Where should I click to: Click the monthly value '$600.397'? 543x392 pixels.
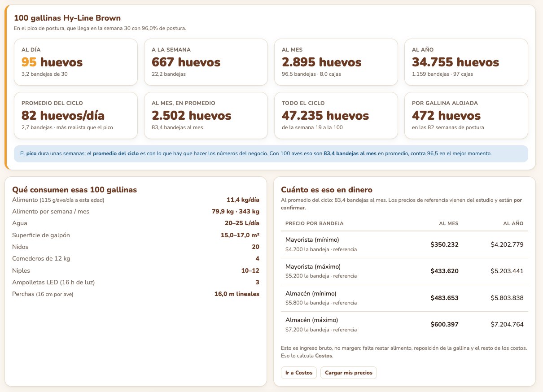tap(444, 324)
